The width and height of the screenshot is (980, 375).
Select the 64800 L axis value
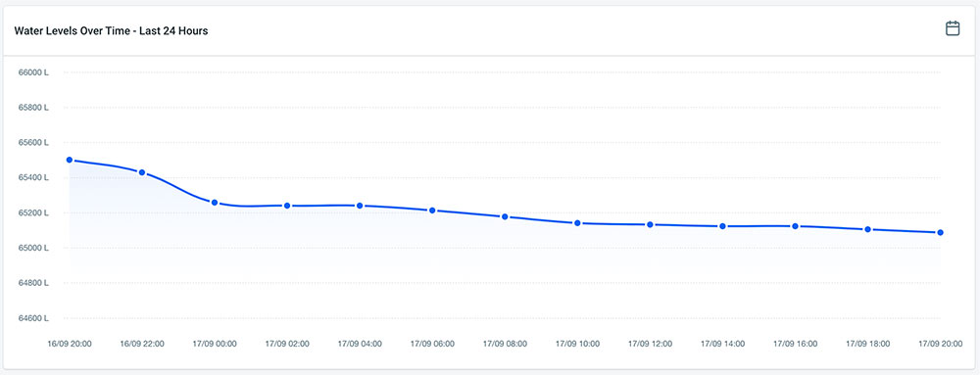pyautogui.click(x=33, y=283)
